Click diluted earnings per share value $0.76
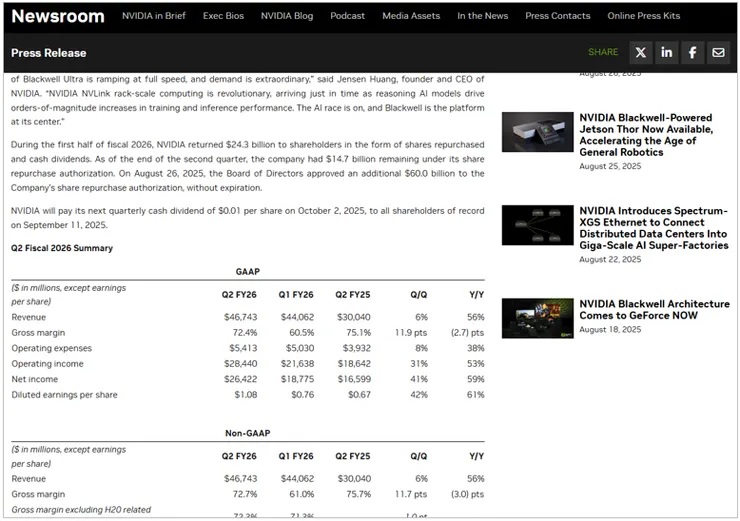 [x=303, y=395]
